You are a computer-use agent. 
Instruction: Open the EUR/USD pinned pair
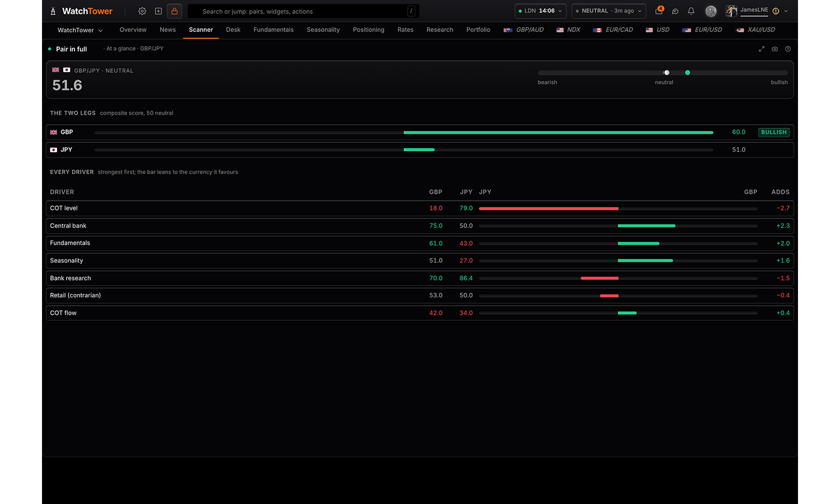point(702,30)
